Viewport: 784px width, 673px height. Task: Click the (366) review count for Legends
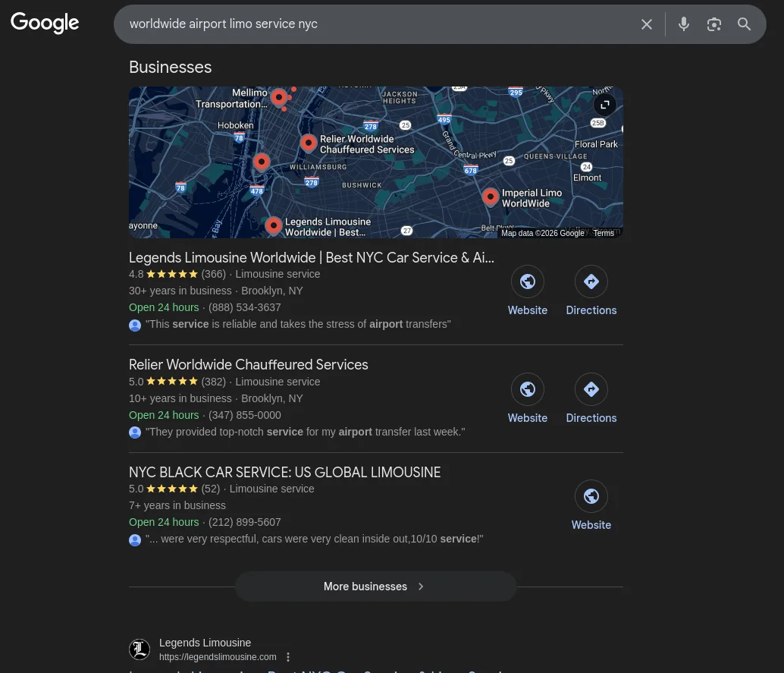214,274
